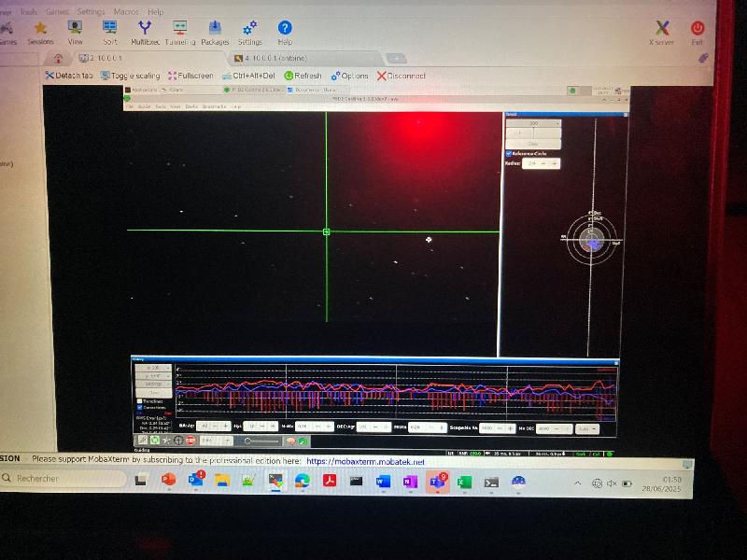The image size is (747, 560).
Task: Open PHD2 brain advanced settings icon
Action: pyautogui.click(x=291, y=441)
